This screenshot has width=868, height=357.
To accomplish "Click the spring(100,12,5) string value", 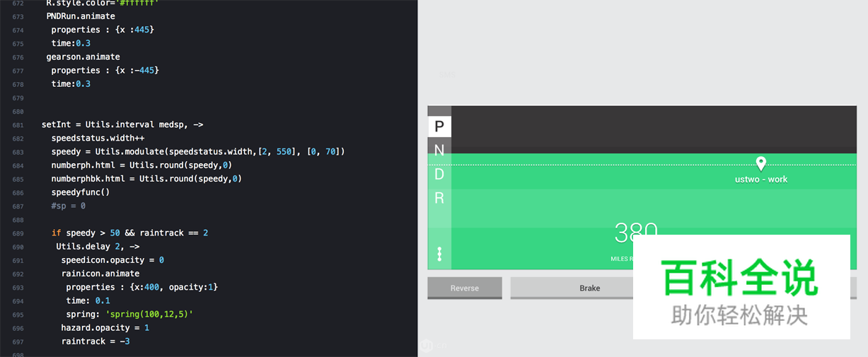I will 149,314.
